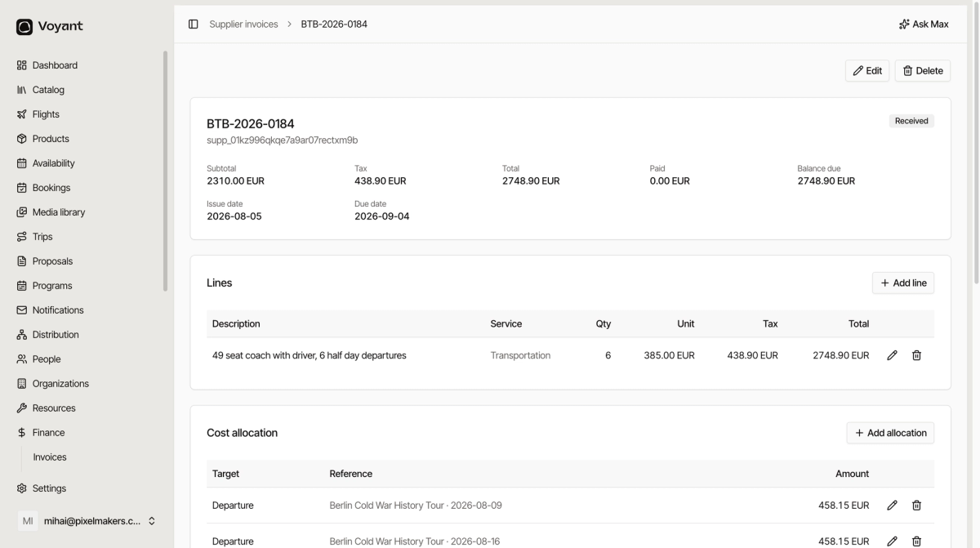Image resolution: width=980 pixels, height=548 pixels.
Task: Click the sparkle icon in Ask Max
Action: pyautogui.click(x=904, y=25)
